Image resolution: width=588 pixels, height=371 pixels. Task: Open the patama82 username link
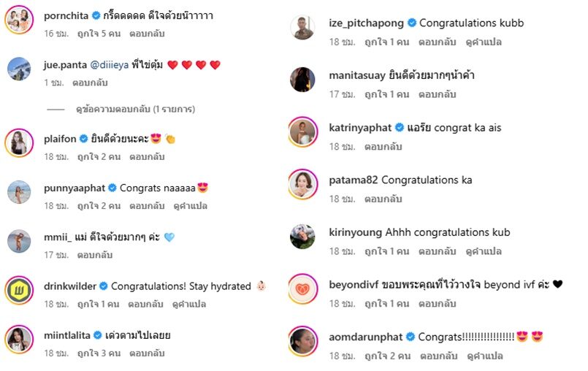(354, 180)
